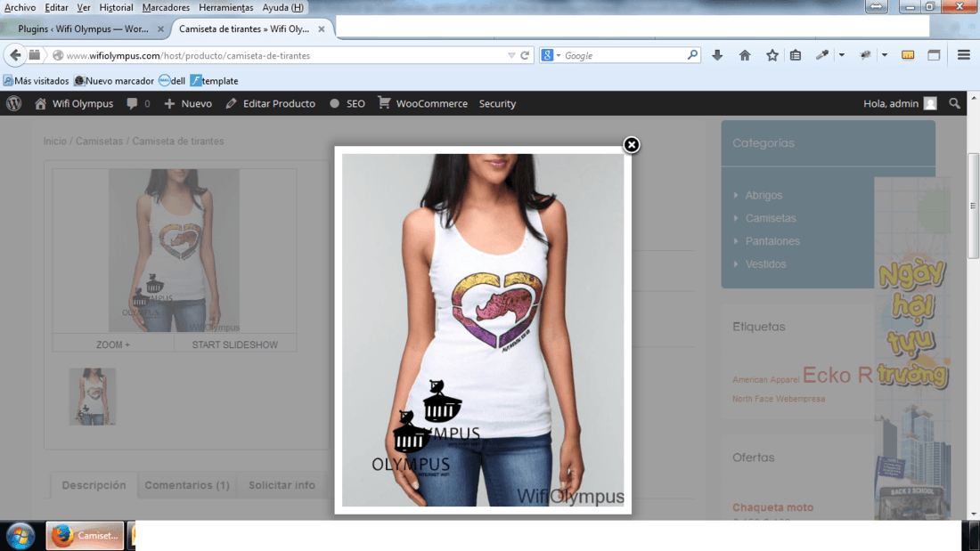980x551 pixels.
Task: Click Wifi Olympus in the admin bar
Action: [x=74, y=104]
